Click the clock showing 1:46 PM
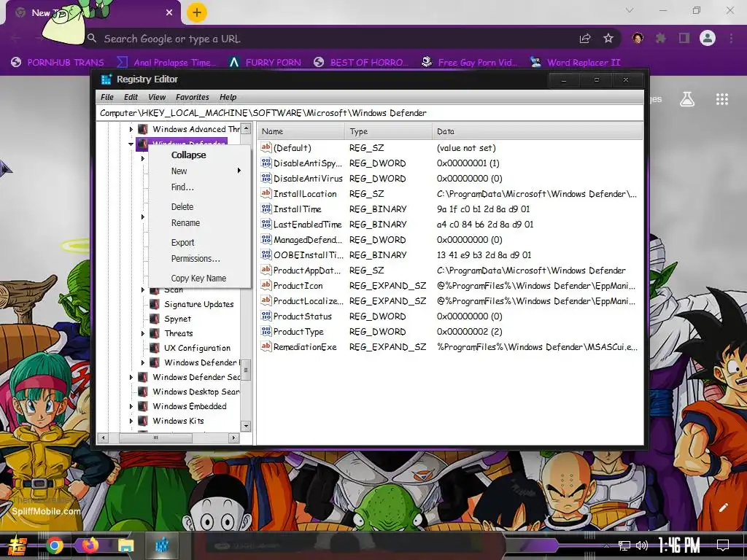This screenshot has height=560, width=747. tap(679, 545)
